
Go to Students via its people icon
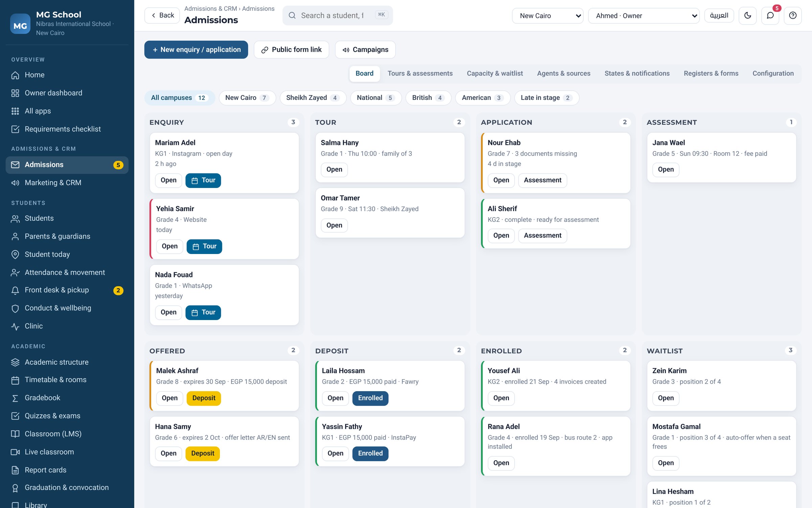[15, 218]
